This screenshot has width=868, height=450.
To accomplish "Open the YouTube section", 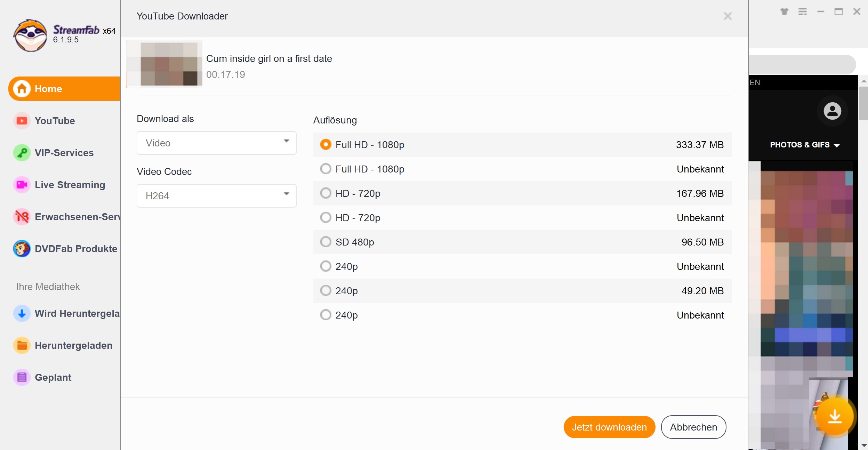I will pos(55,121).
